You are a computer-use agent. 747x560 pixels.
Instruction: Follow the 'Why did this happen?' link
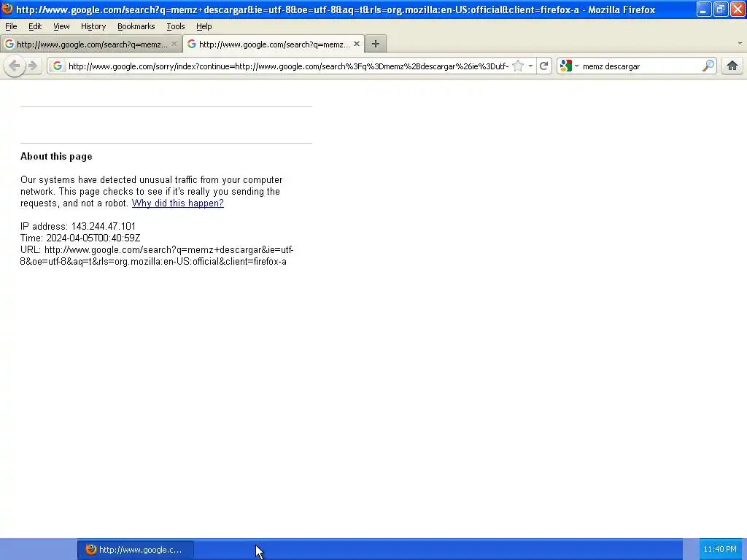click(x=178, y=203)
